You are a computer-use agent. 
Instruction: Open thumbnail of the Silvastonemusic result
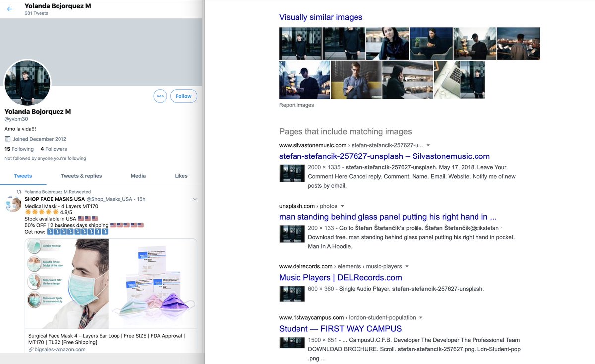[292, 173]
